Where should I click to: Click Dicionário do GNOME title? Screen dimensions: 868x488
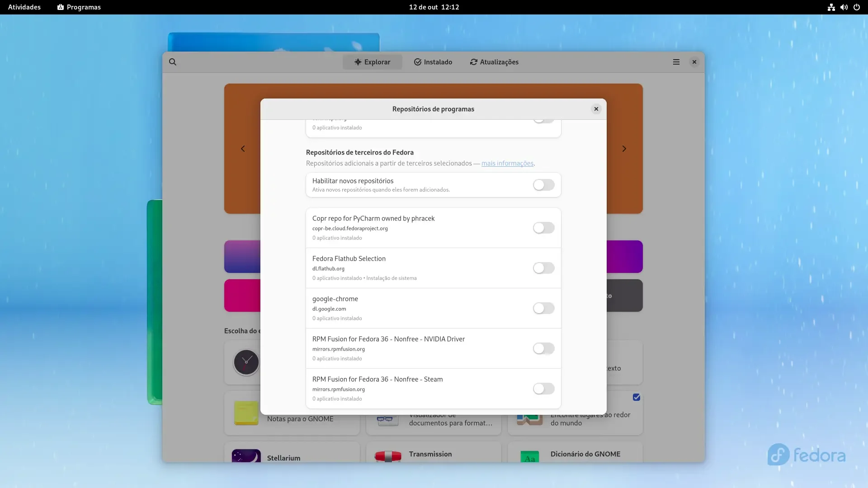coord(585,454)
